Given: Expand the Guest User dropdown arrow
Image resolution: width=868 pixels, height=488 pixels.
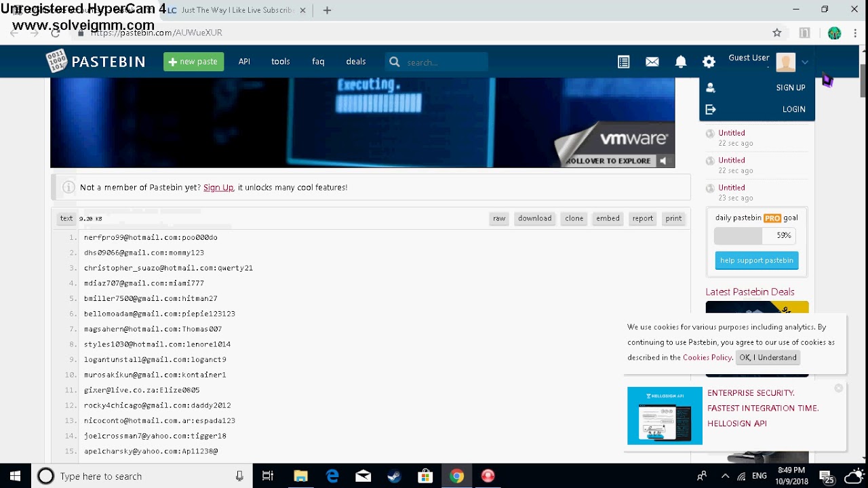Looking at the screenshot, I should coord(805,62).
